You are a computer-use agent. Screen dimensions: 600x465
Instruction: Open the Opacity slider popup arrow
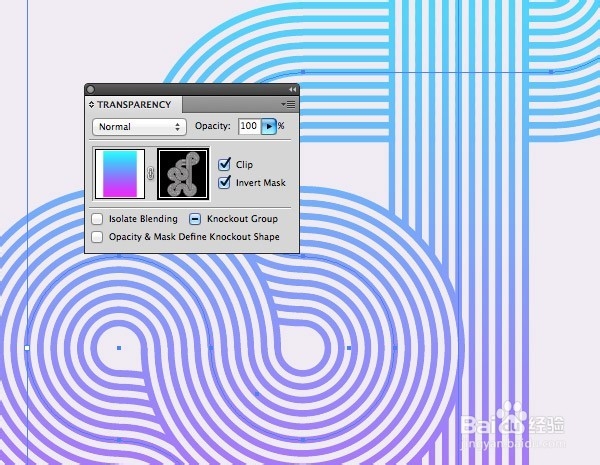(269, 126)
